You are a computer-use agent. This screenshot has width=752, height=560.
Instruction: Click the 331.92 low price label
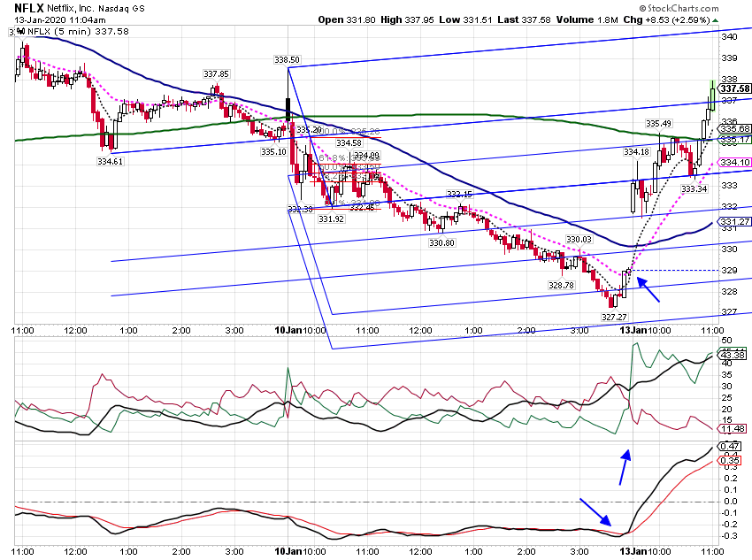coord(331,219)
